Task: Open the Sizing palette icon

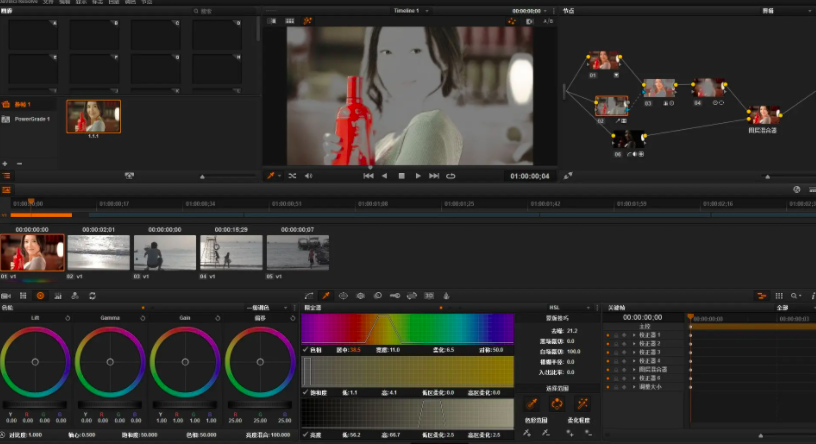Action: click(x=412, y=296)
